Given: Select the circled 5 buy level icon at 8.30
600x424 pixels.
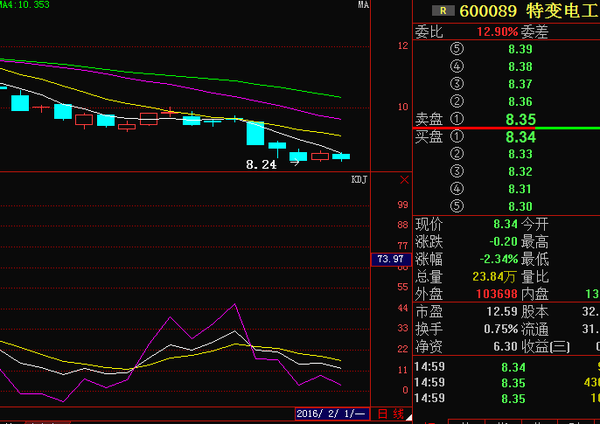Looking at the screenshot, I should pos(457,206).
